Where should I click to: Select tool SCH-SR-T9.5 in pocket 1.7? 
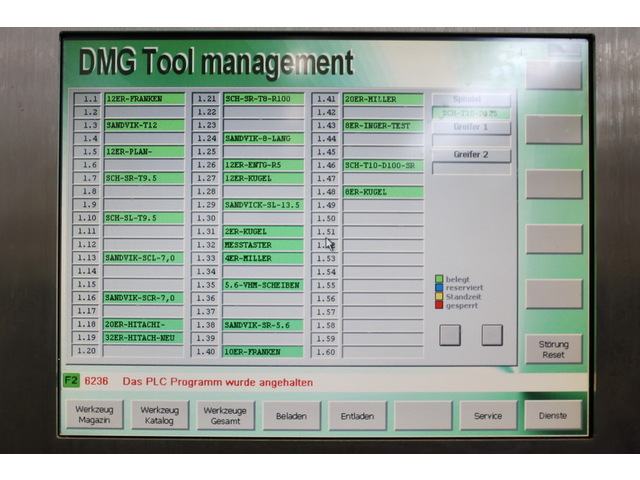[x=144, y=178]
